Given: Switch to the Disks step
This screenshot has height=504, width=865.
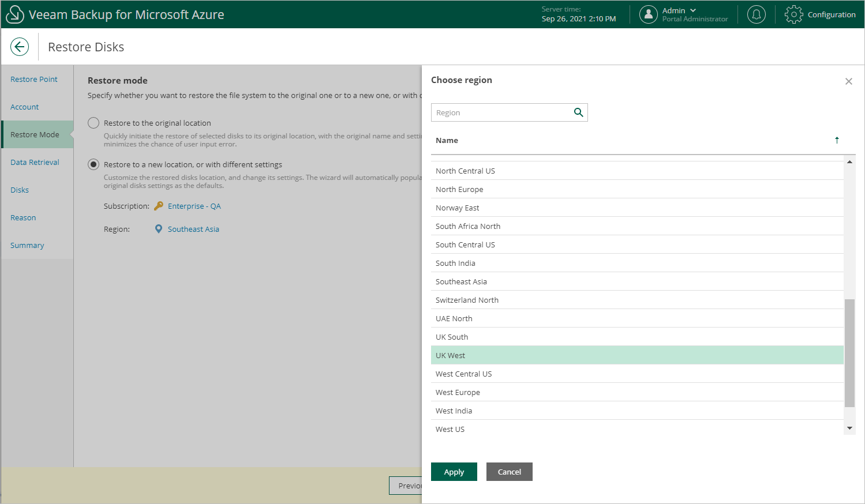Looking at the screenshot, I should [20, 190].
